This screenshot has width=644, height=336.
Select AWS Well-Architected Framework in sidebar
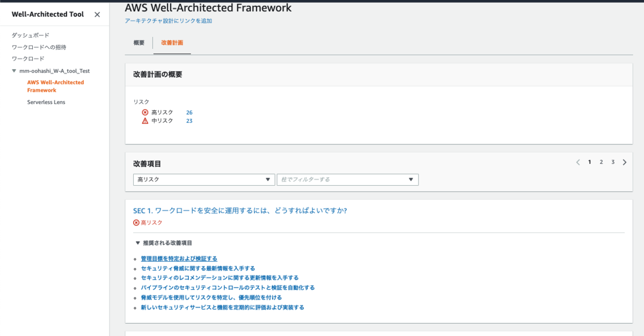55,86
